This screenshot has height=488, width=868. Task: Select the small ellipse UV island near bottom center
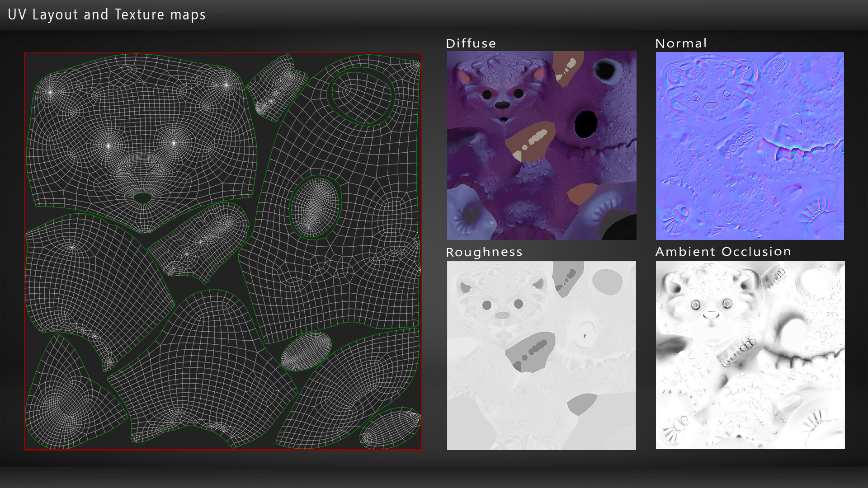pos(306,352)
